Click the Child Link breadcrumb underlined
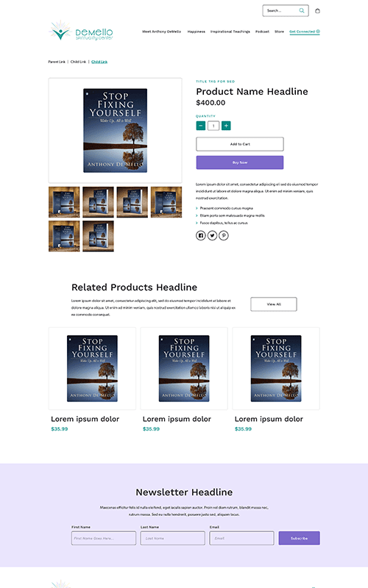This screenshot has height=588, width=368. click(x=99, y=62)
